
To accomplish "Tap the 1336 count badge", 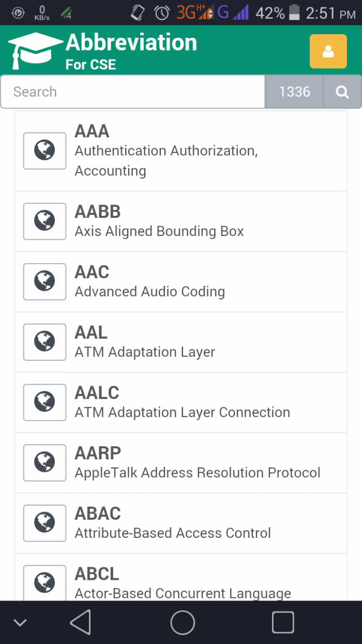I will click(294, 92).
